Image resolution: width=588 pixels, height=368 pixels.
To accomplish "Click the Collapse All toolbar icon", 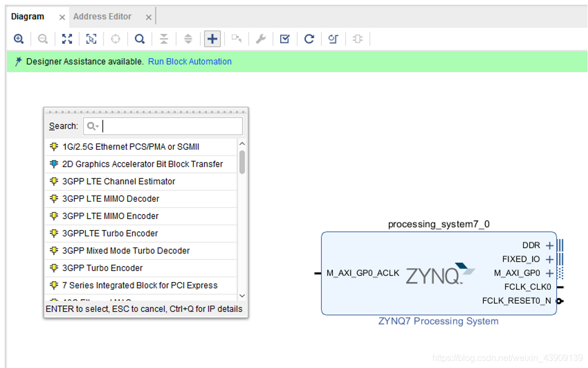I will pos(164,39).
